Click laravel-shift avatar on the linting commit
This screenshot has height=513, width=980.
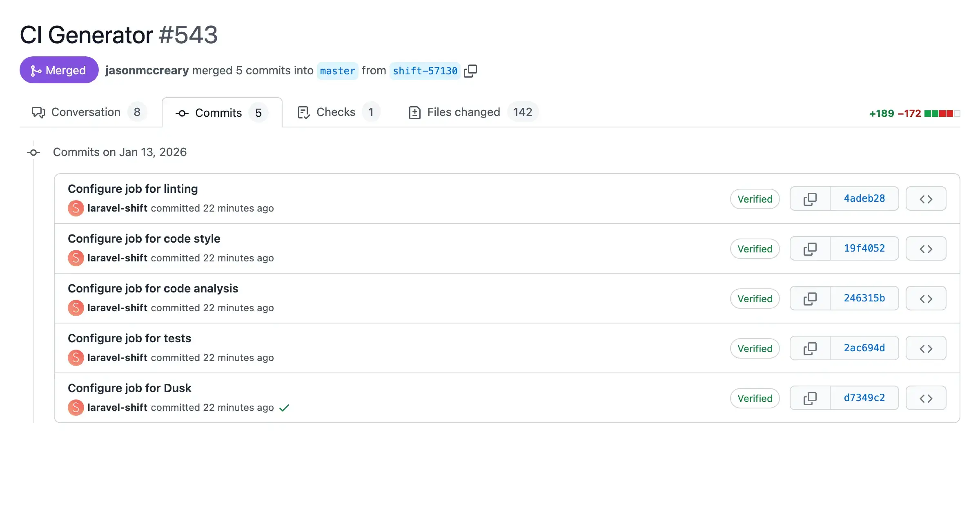[76, 208]
